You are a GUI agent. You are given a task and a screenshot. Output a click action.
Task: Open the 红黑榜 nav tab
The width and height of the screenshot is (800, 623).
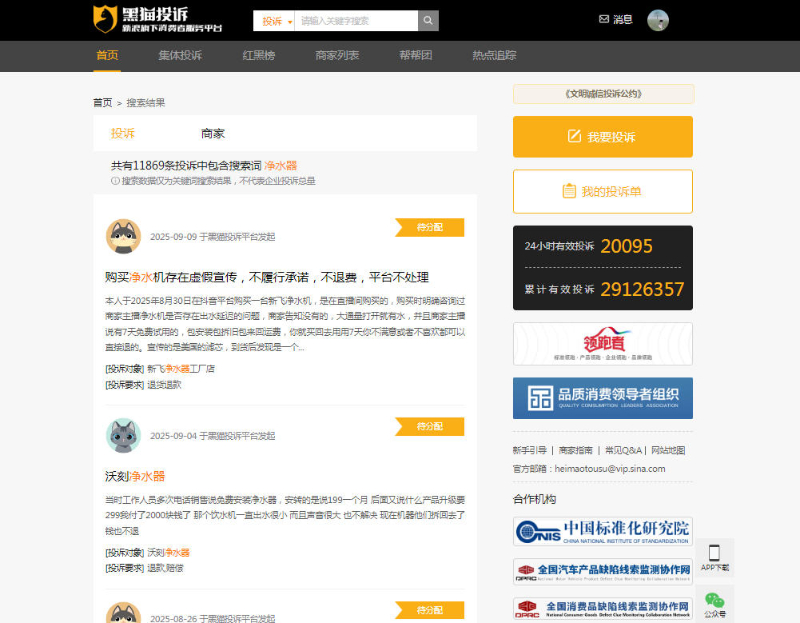coord(259,55)
